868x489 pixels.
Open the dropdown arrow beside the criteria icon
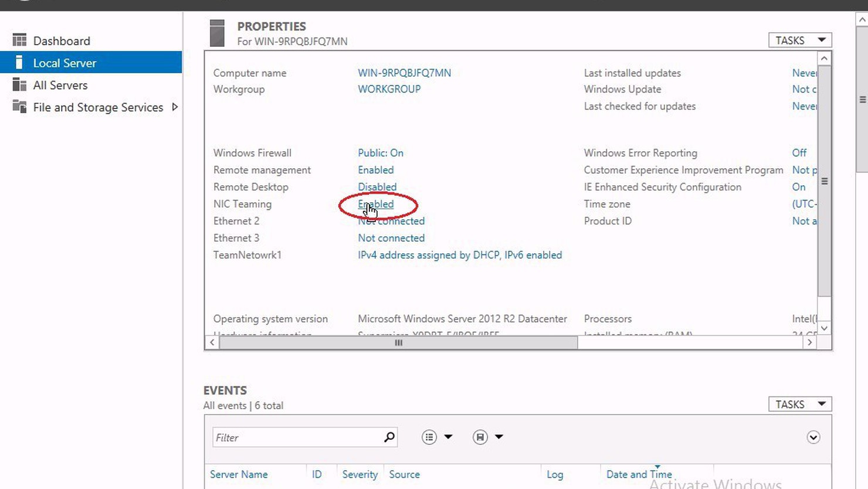448,437
